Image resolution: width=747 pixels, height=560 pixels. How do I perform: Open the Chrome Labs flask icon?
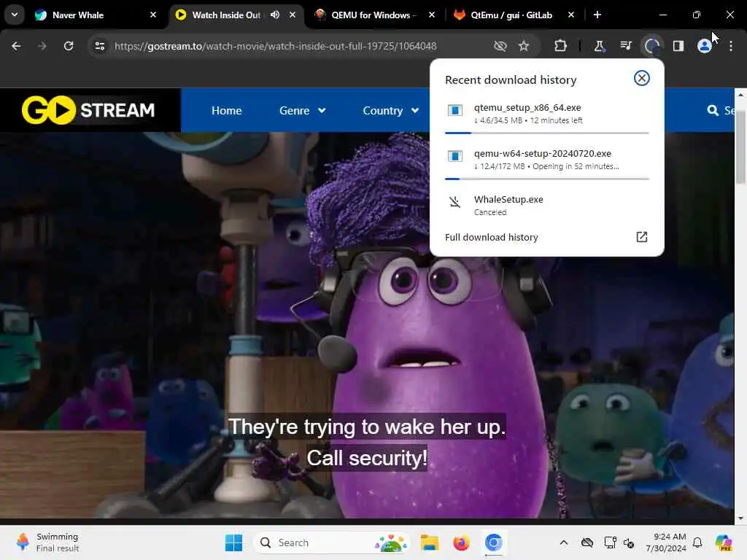[599, 46]
